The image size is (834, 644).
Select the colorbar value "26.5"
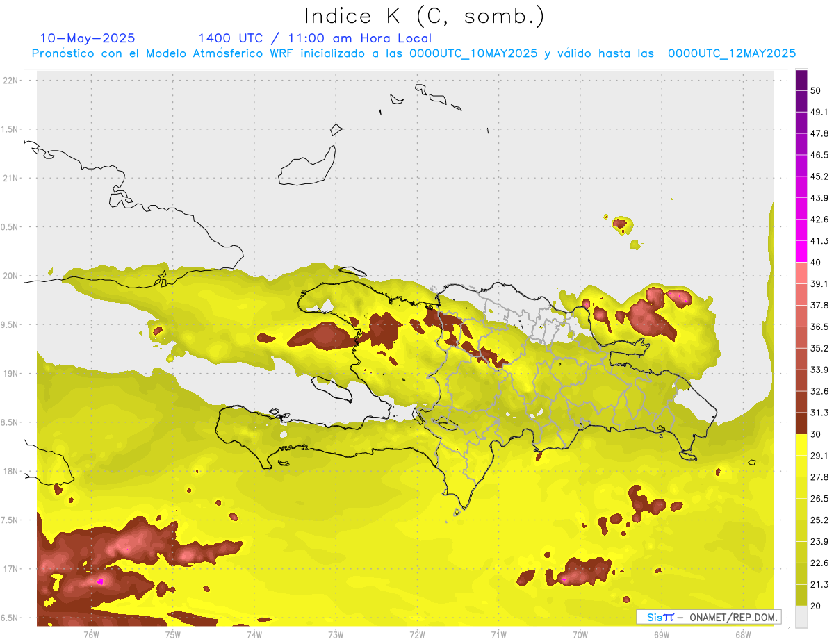(819, 499)
